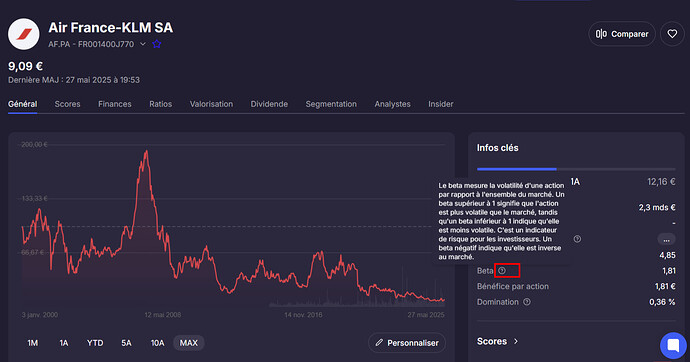The height and width of the screenshot is (362, 690).
Task: Switch to the Finances tab
Action: tap(115, 104)
